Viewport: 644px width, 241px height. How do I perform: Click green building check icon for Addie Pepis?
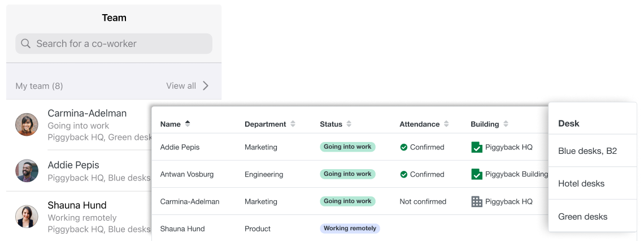[x=477, y=147]
